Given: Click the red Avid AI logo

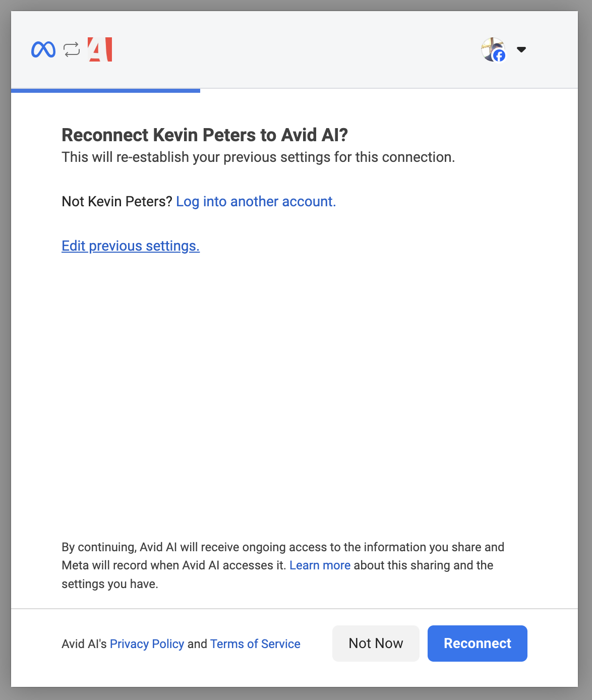Looking at the screenshot, I should pyautogui.click(x=100, y=49).
